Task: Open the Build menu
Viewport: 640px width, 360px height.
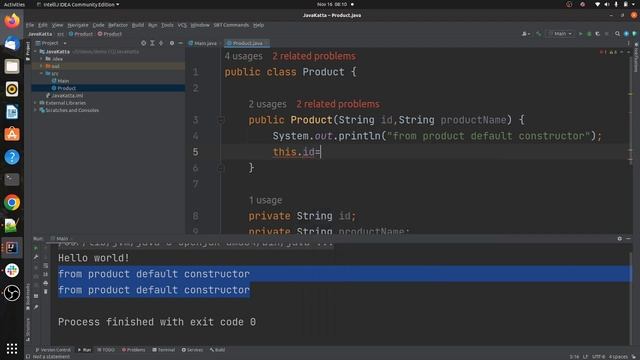Action: tap(138, 25)
